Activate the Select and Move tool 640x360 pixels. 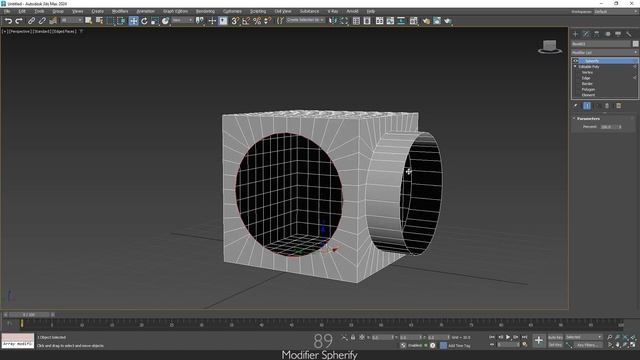[x=133, y=21]
